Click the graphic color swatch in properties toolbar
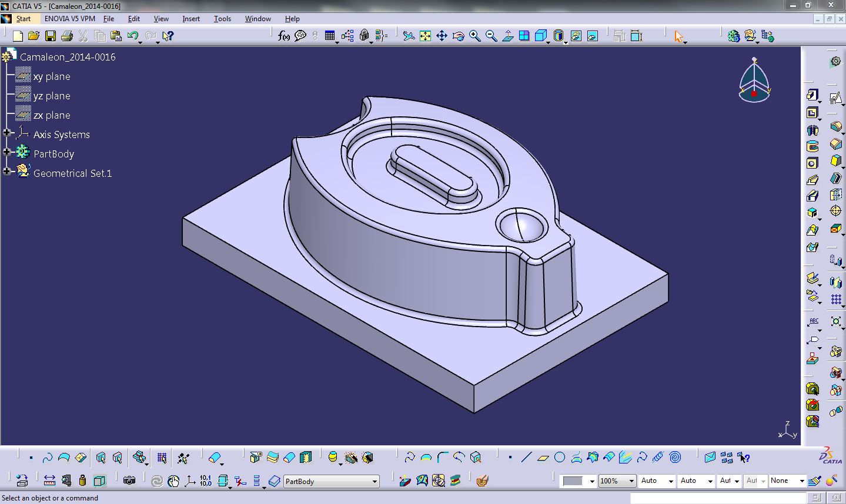 (x=573, y=481)
